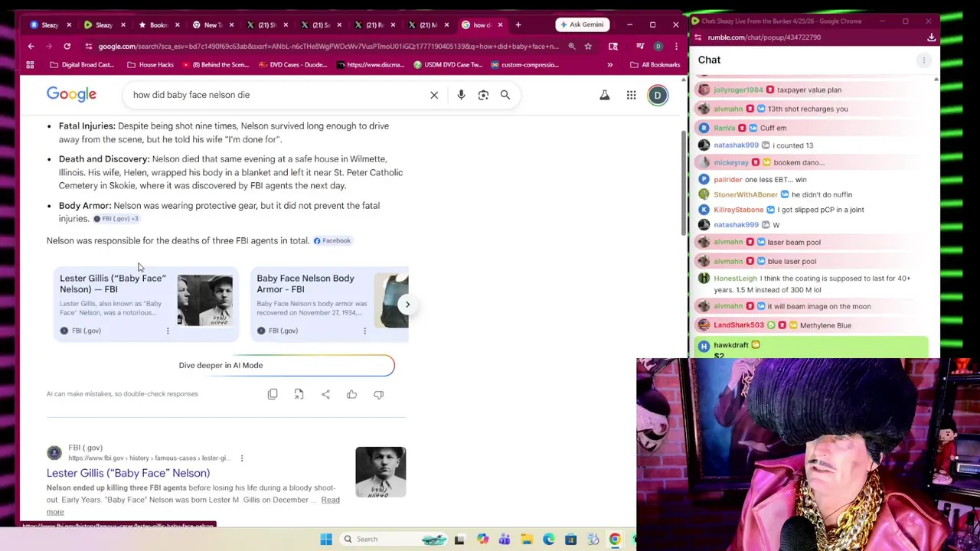Click Read more on FBI result
The image size is (980, 551).
(331, 500)
